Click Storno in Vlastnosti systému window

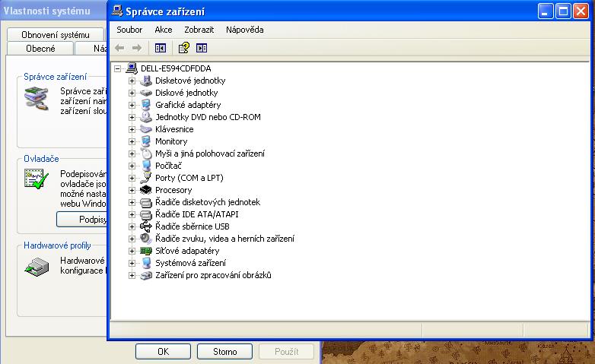(224, 352)
